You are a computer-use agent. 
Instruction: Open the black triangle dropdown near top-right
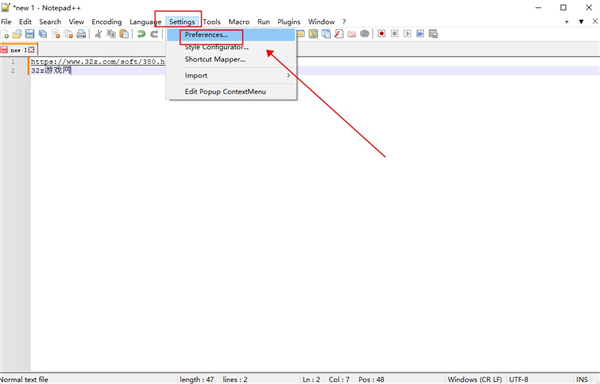(x=581, y=22)
